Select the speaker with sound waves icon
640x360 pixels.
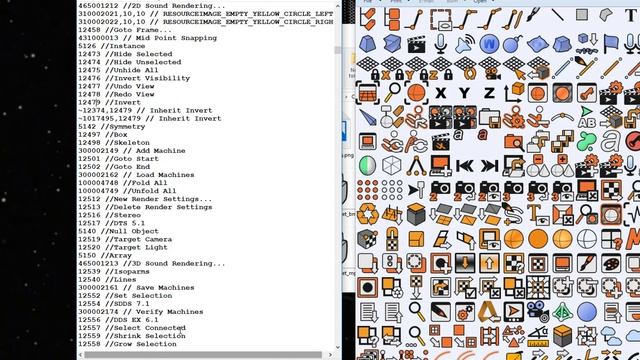tap(465, 44)
